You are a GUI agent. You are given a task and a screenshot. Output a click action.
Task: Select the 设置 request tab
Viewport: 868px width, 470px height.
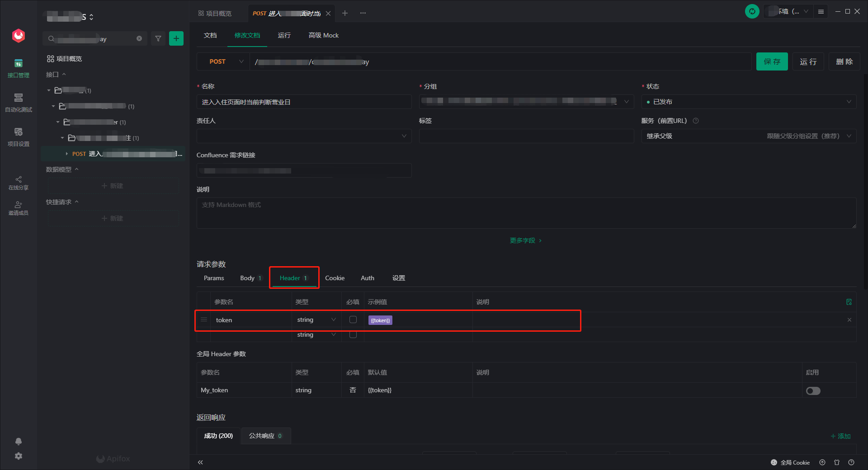[x=399, y=278]
